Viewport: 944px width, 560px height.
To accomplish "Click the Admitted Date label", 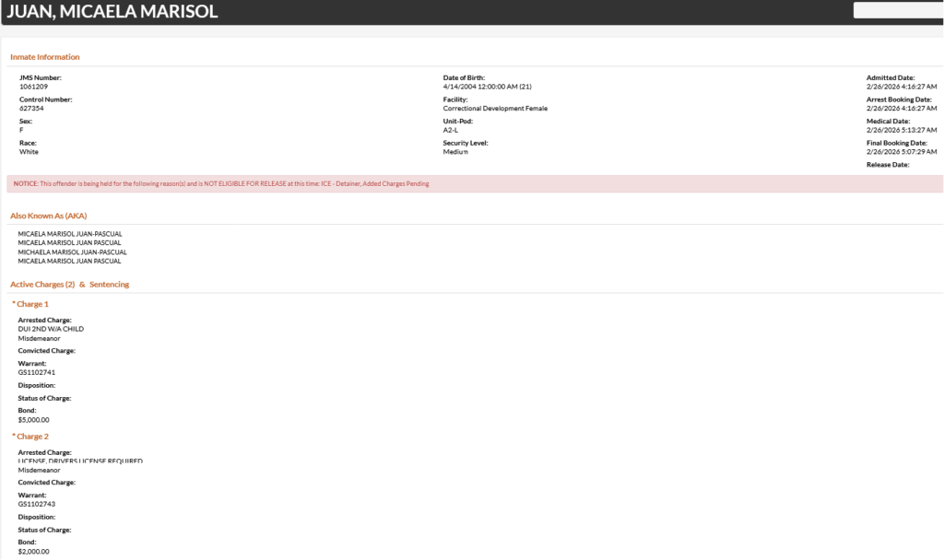I will pyautogui.click(x=891, y=77).
